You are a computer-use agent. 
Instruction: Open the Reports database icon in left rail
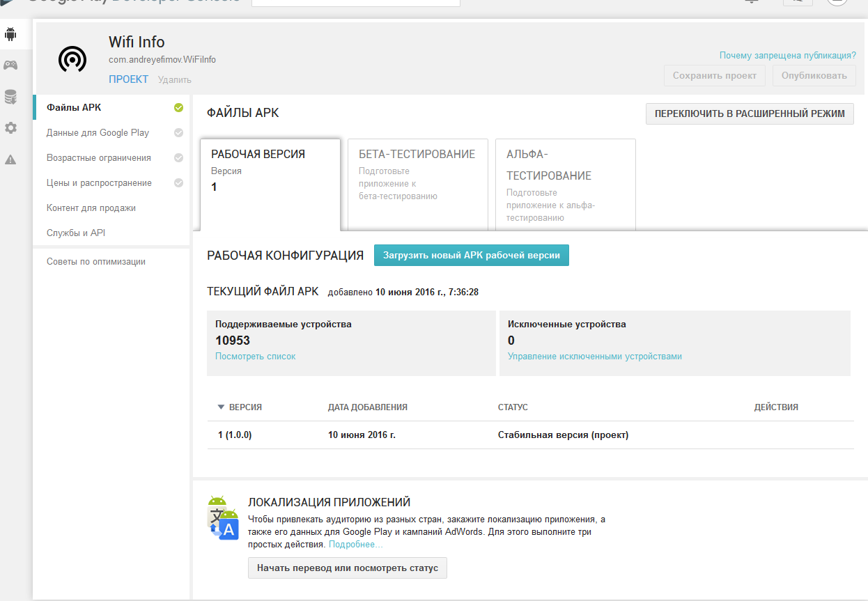click(10, 97)
